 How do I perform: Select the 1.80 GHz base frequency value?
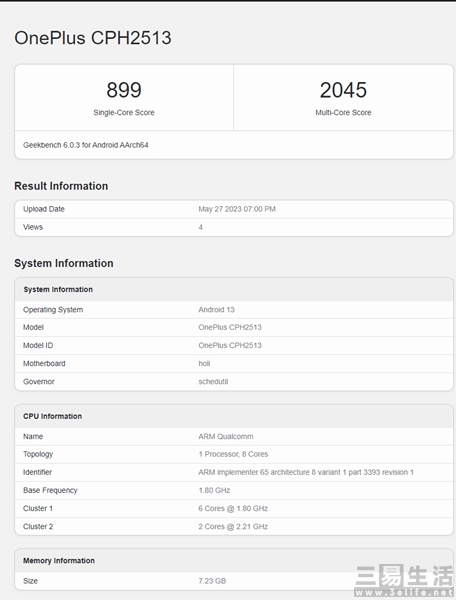214,490
